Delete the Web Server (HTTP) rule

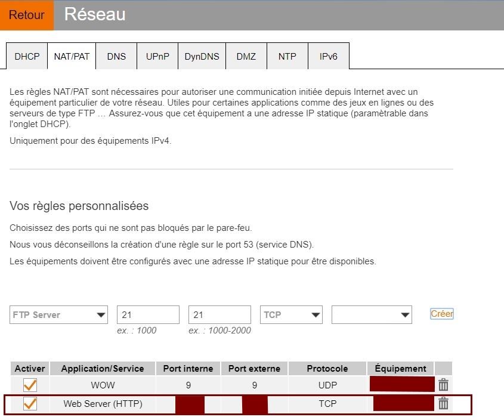(x=443, y=404)
